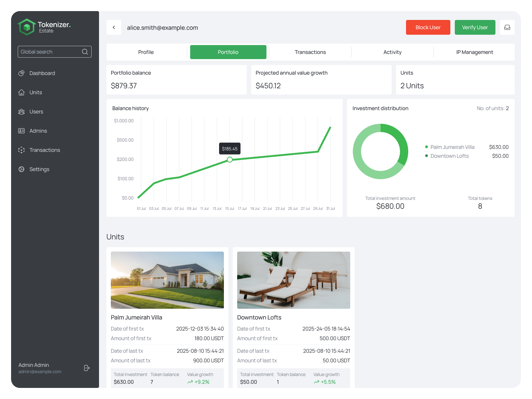The width and height of the screenshot is (532, 399).
Task: Open the inbox icon in top right
Action: point(507,27)
